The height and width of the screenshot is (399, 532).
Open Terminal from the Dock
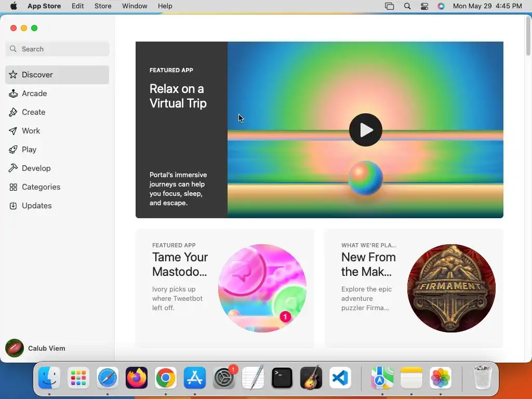tap(282, 378)
